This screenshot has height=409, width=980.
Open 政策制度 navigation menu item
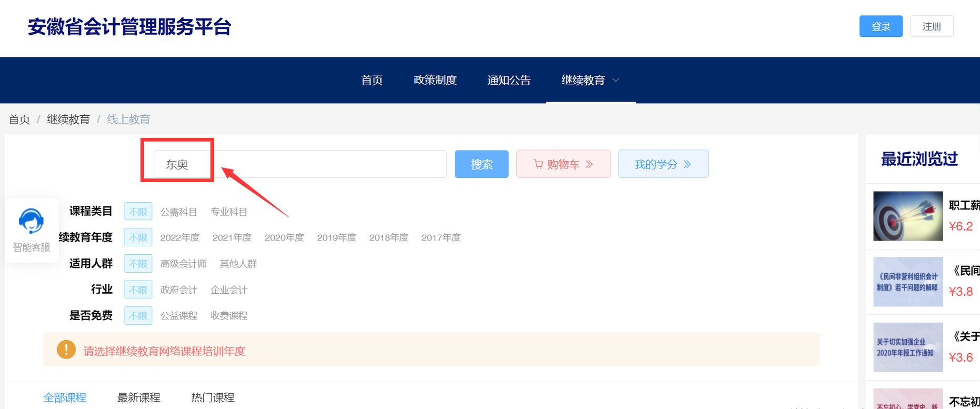435,80
